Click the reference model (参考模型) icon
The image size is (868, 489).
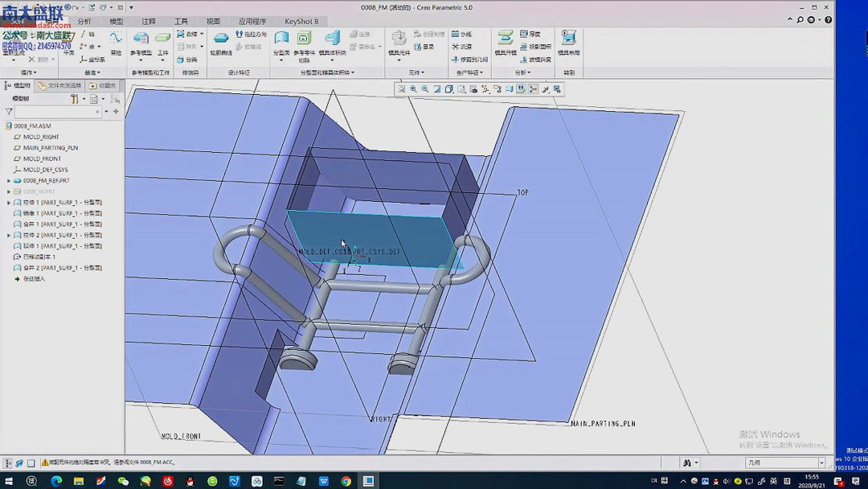click(141, 39)
